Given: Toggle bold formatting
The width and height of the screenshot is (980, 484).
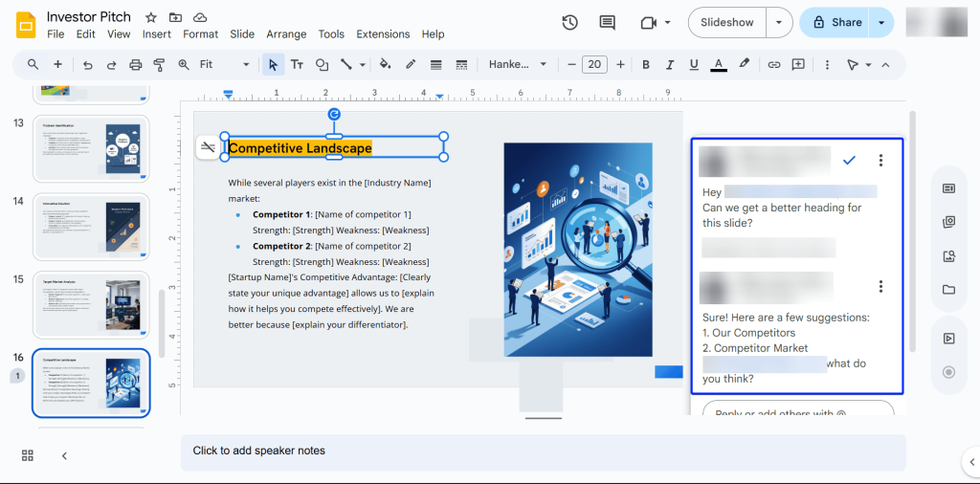Looking at the screenshot, I should (646, 65).
